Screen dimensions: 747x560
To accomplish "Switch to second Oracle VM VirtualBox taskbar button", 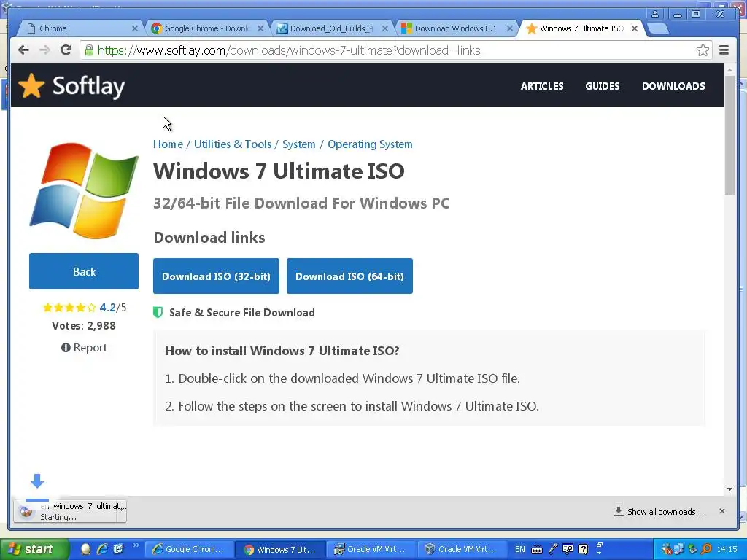I will (462, 550).
